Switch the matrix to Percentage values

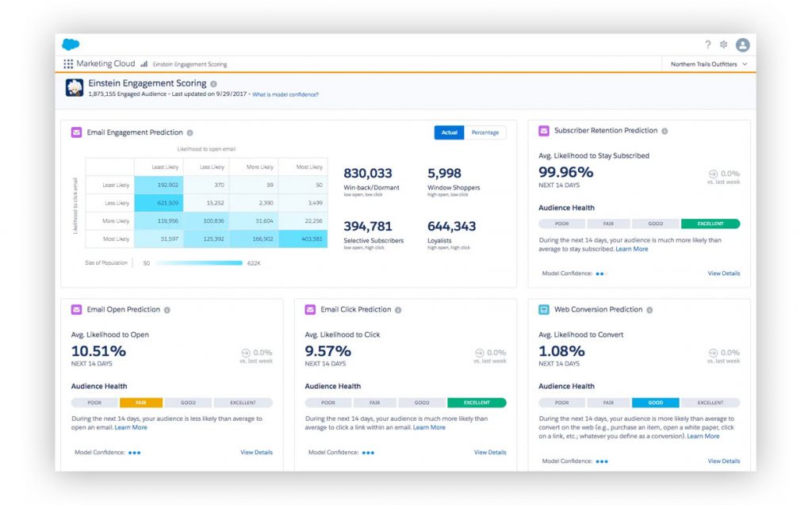(485, 132)
